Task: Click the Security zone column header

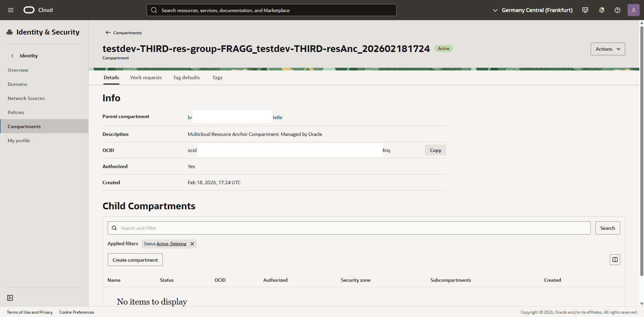Action: 356,280
